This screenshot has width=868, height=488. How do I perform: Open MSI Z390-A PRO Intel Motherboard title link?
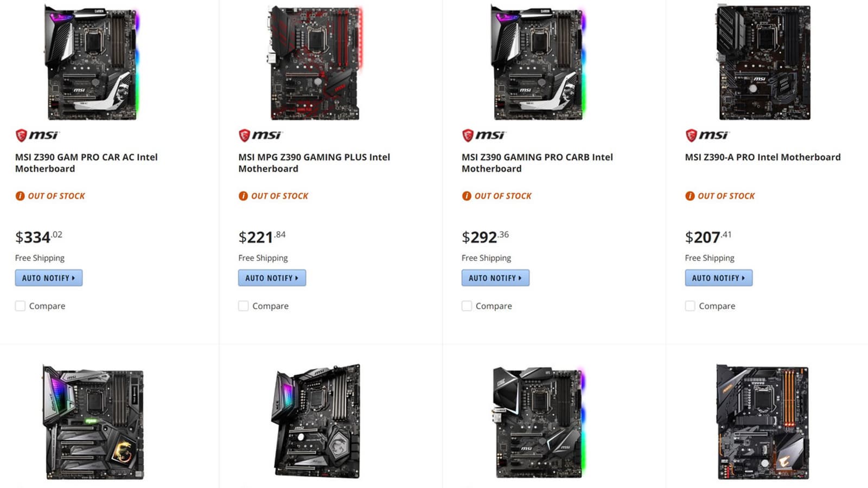tap(763, 157)
